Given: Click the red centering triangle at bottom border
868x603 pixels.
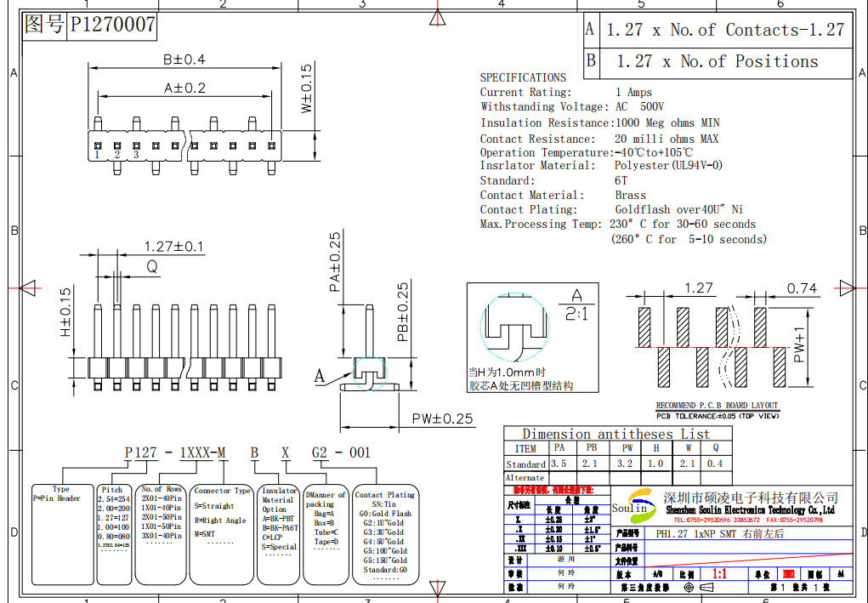Looking at the screenshot, I should [x=437, y=589].
